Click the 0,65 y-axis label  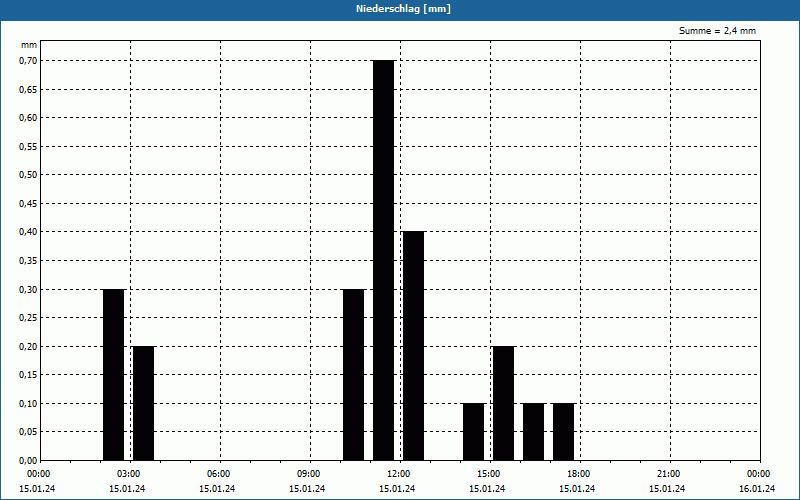point(28,89)
